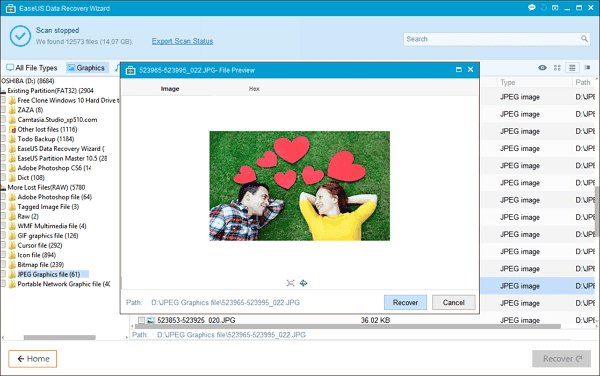Click the EaseUS Data Recovery Wizard folder icon

point(12,149)
